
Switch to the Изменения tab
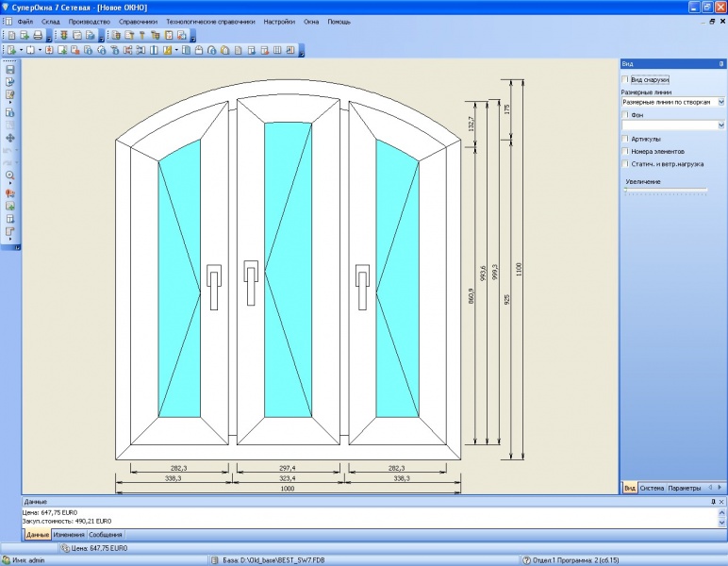[69, 535]
